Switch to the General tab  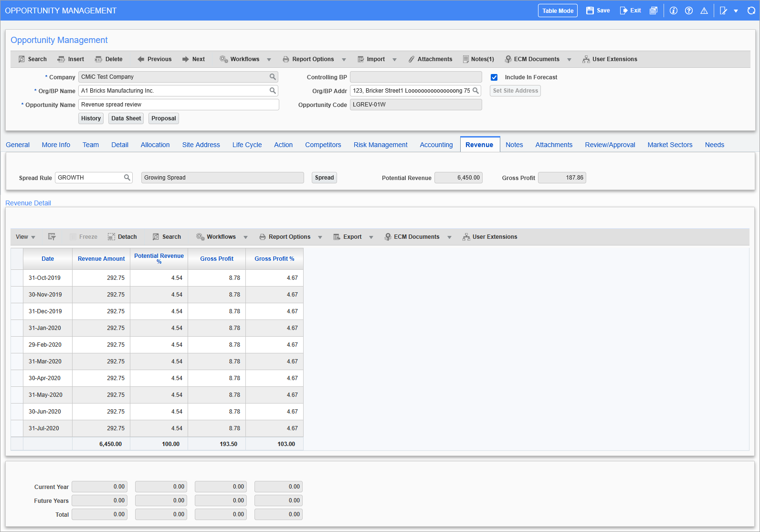tap(18, 145)
